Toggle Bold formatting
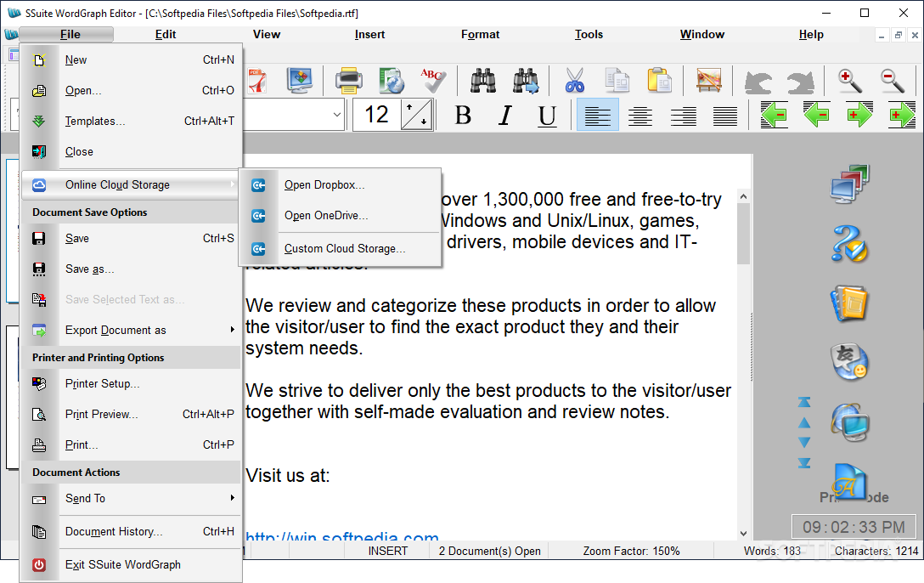This screenshot has height=583, width=924. pyautogui.click(x=463, y=115)
